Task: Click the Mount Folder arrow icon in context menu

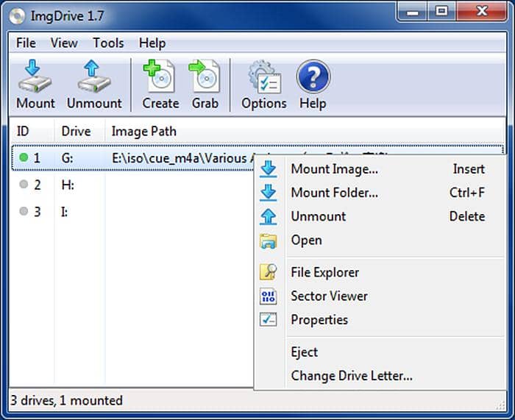Action: click(269, 193)
